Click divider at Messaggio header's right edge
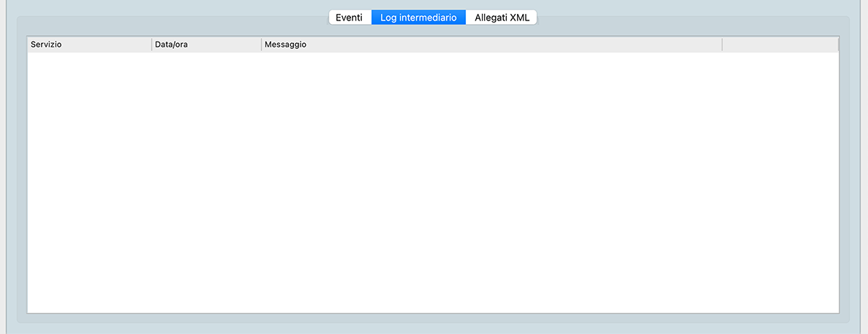868x334 pixels. coord(722,45)
